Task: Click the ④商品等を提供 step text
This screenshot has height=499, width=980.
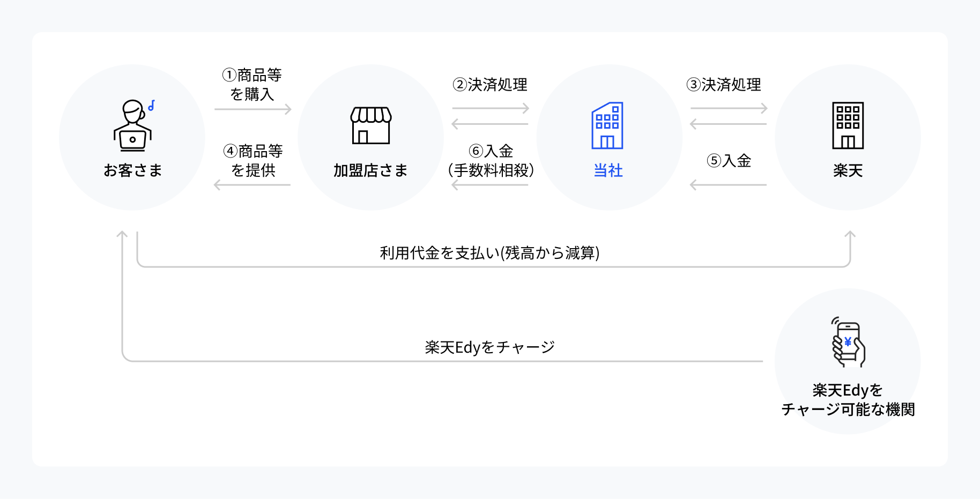Action: coord(253,161)
